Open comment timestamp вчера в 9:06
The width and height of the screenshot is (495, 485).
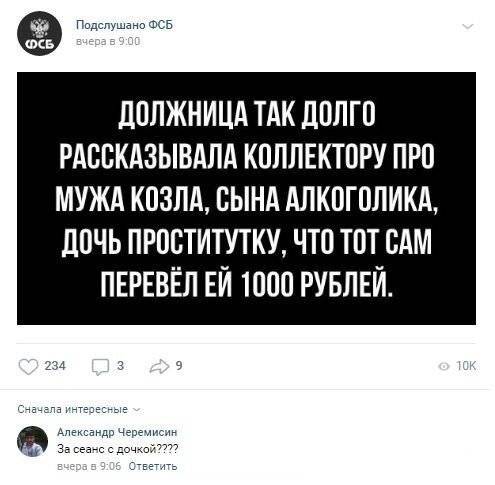pyautogui.click(x=89, y=466)
